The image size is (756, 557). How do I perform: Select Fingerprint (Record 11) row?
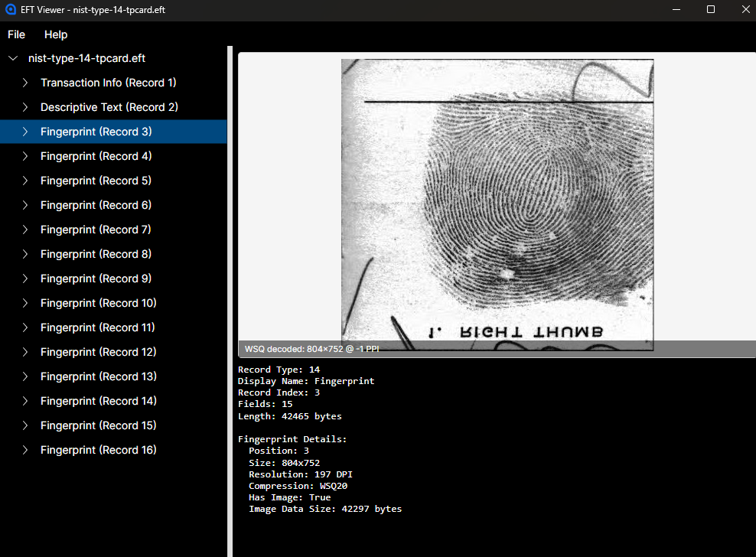113,327
